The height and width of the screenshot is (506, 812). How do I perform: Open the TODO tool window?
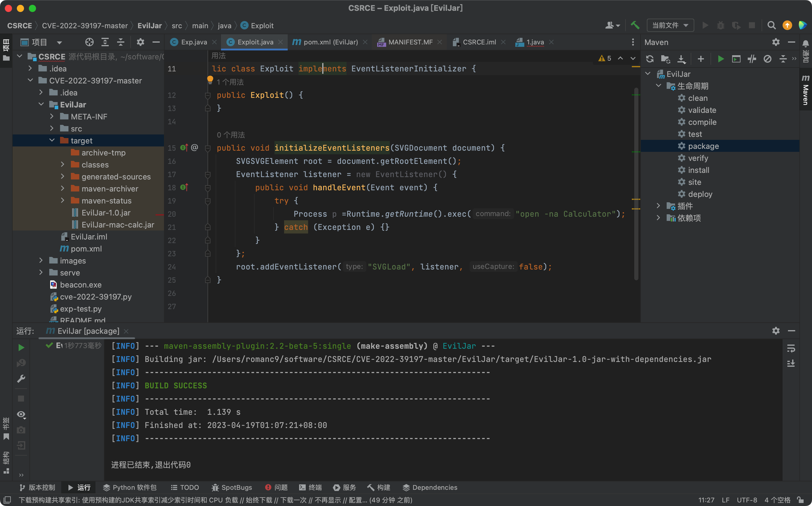click(x=185, y=487)
